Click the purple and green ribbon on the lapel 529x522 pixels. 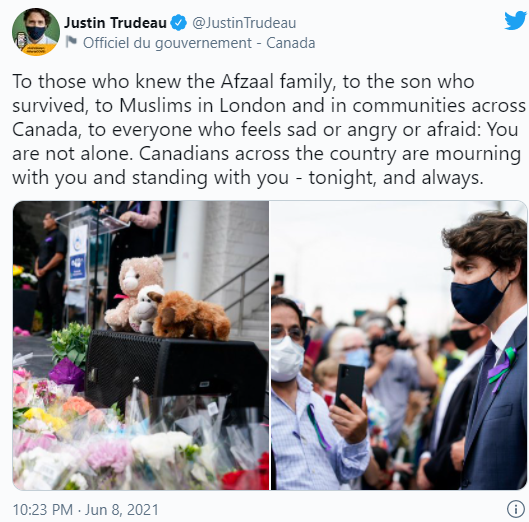tap(502, 370)
